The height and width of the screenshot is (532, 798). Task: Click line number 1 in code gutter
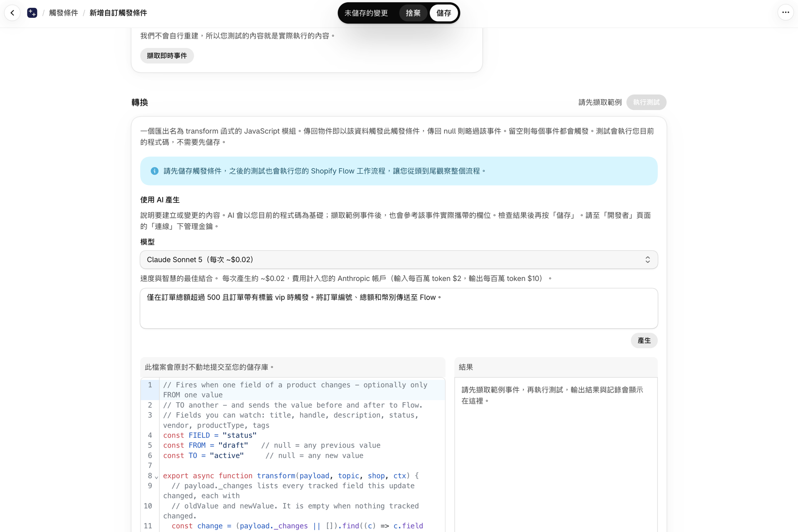coord(150,385)
